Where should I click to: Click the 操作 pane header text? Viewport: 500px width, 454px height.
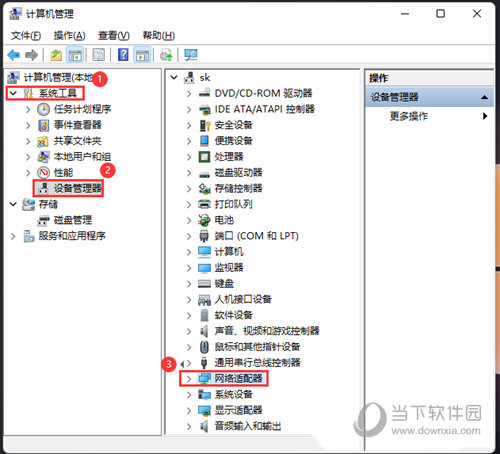378,78
